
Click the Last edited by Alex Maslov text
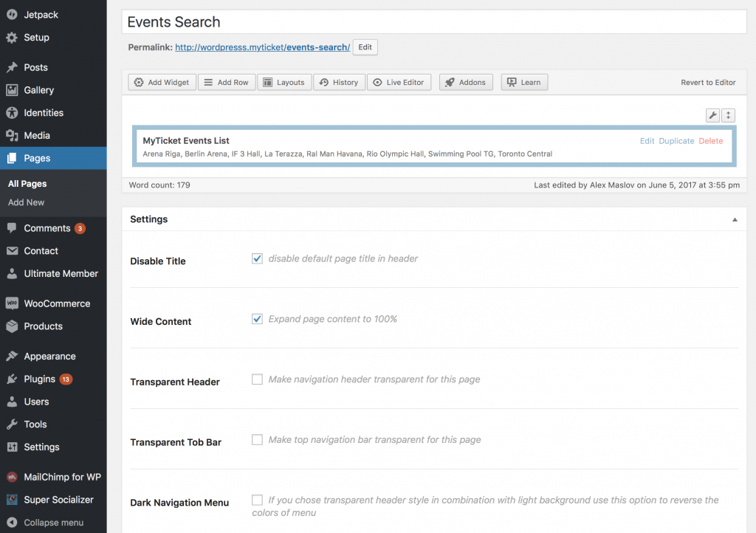636,185
